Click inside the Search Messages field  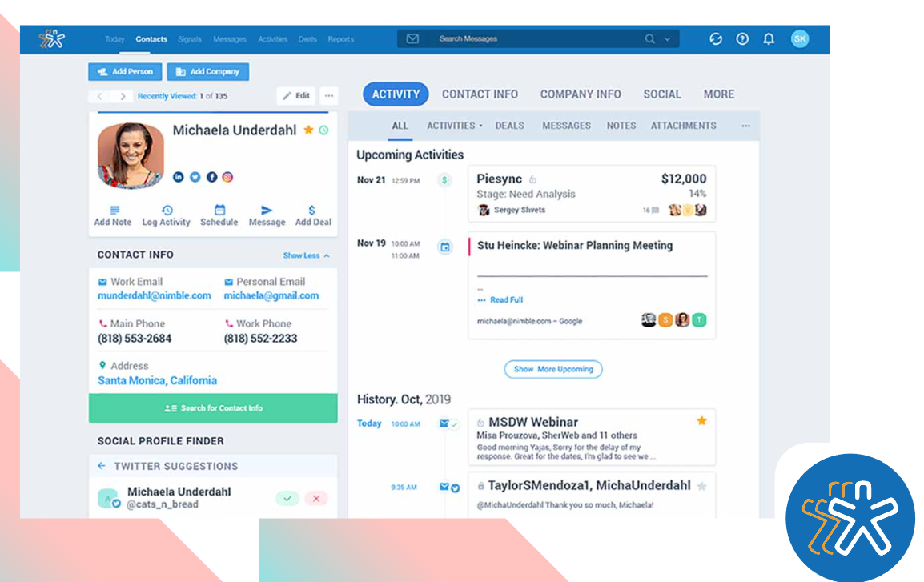click(537, 39)
